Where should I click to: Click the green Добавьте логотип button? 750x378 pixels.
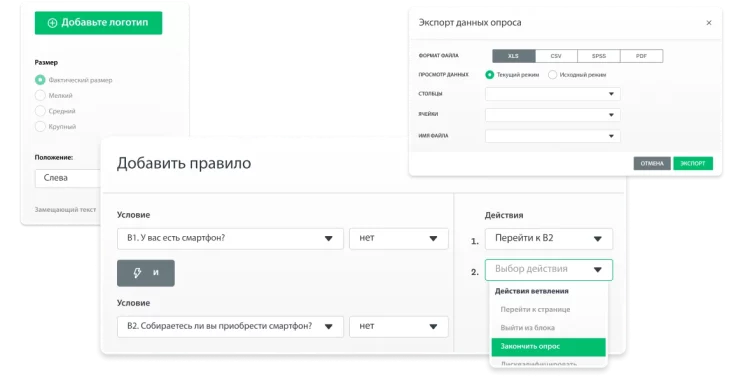98,22
